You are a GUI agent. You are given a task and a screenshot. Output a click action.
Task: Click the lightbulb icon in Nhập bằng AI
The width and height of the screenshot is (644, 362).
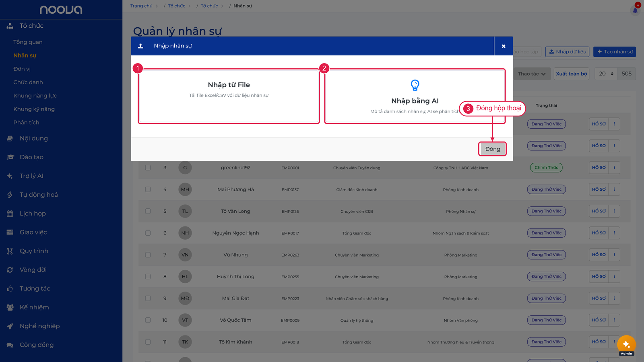(x=415, y=85)
